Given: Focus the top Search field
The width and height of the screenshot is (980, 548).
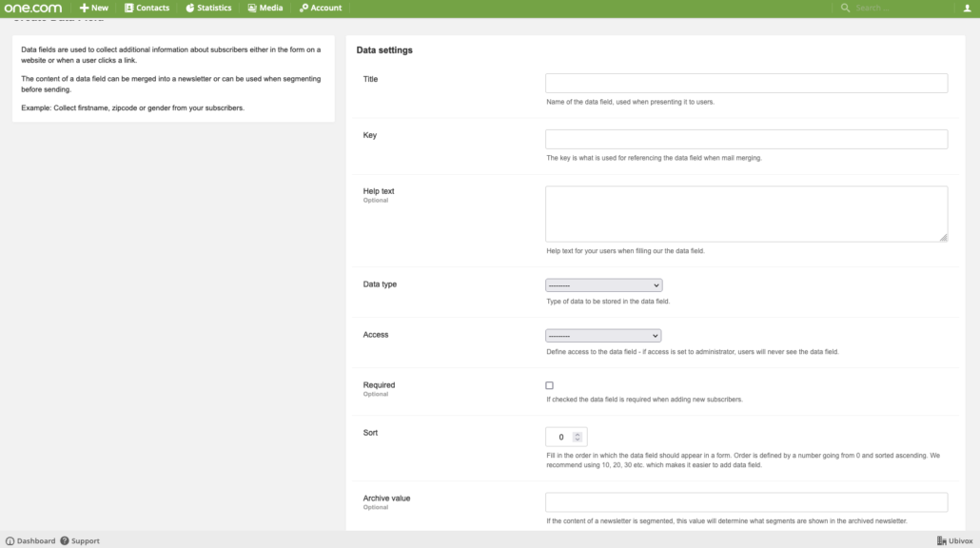Looking at the screenshot, I should (x=900, y=9).
